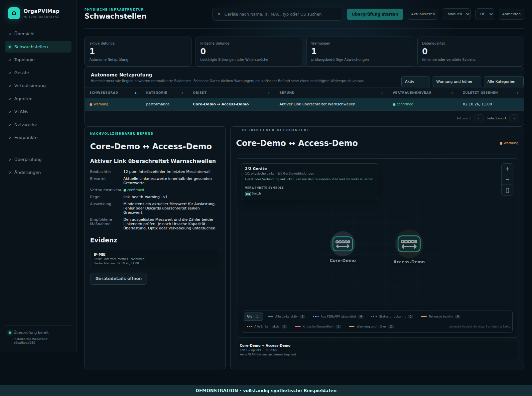Toggle the Status unbekannt filter

392,317
